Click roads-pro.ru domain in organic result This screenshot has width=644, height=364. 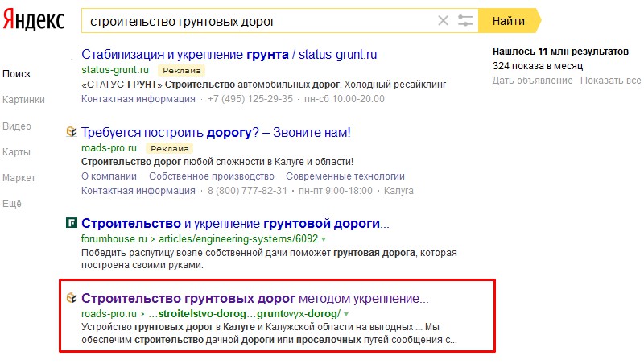click(x=109, y=314)
